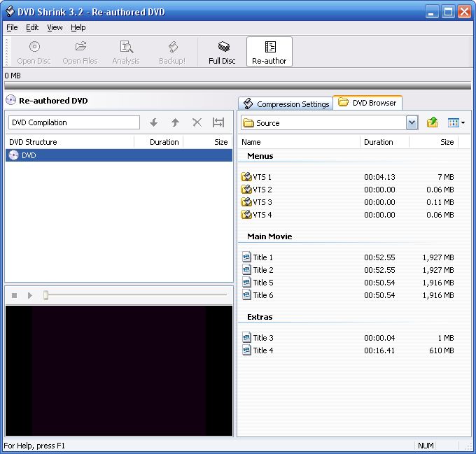
Task: Minimize the DVD Shrink window
Action: (x=431, y=12)
